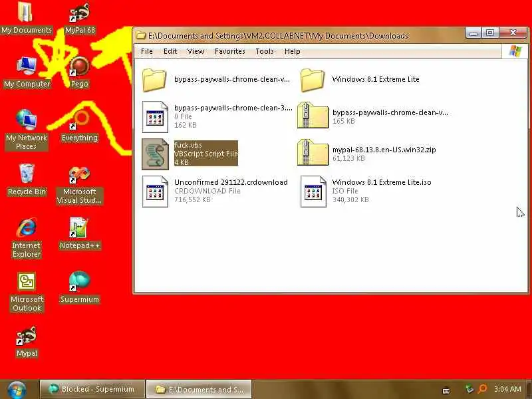Maximize the Downloads explorer window

[490, 33]
